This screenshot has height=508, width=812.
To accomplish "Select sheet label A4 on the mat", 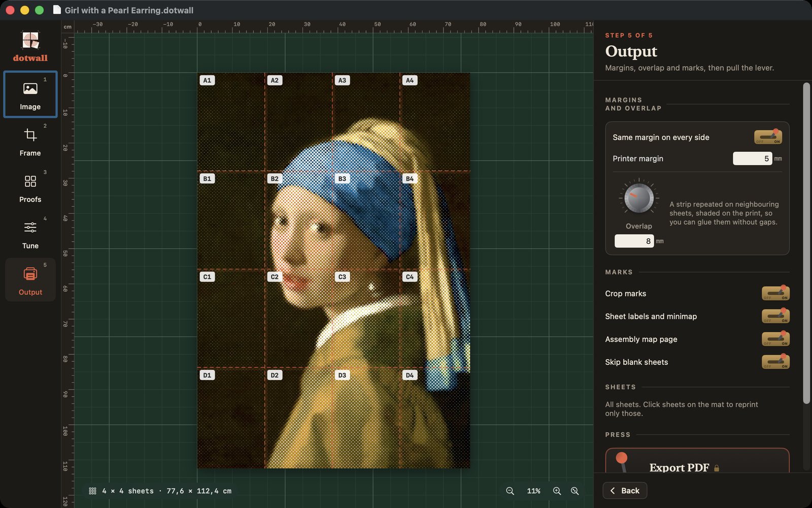I will pyautogui.click(x=410, y=80).
